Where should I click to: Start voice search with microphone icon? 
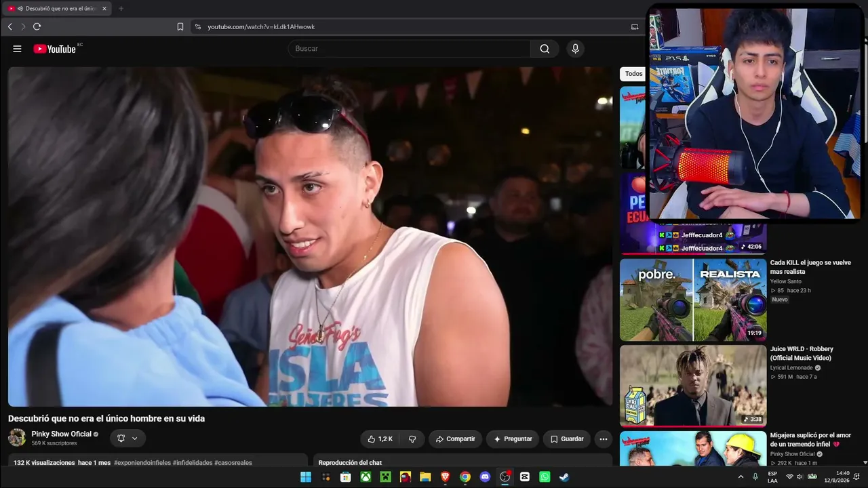(x=575, y=49)
